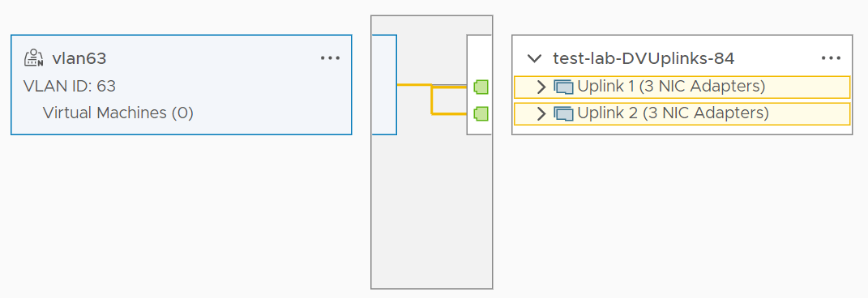Expand the Uplink 1 row arrow

tap(541, 87)
